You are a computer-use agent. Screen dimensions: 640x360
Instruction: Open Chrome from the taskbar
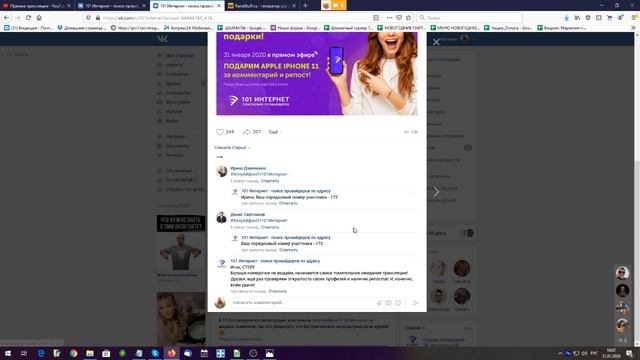click(73, 353)
